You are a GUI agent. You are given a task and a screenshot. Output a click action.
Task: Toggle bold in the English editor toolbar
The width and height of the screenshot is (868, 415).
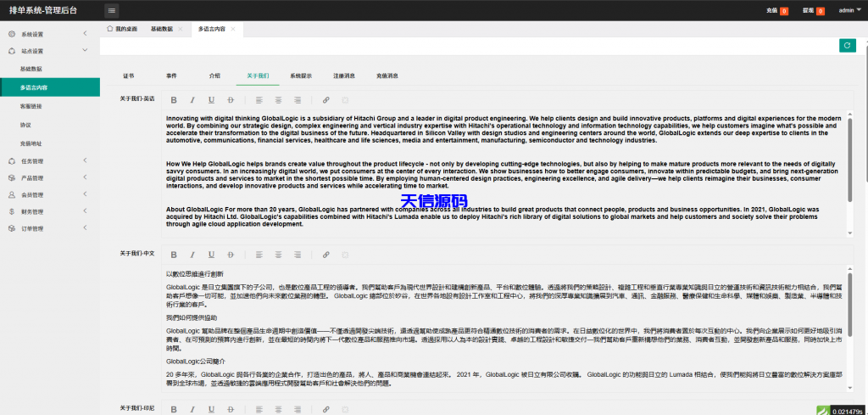point(174,100)
